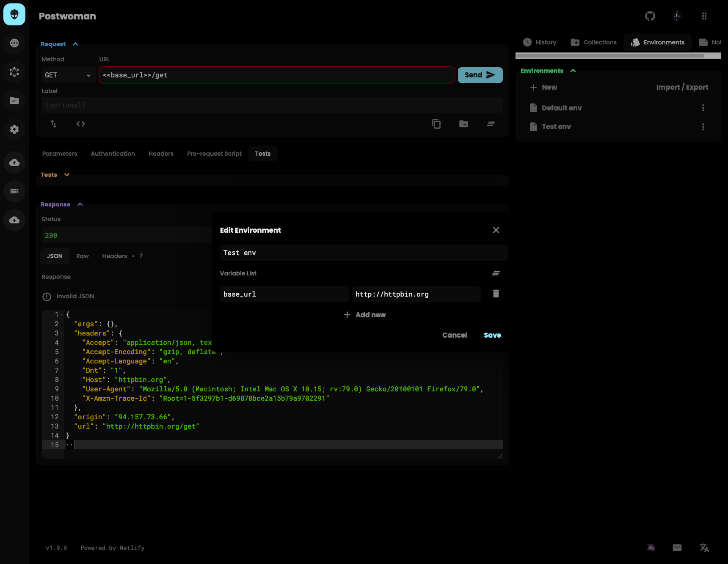Open the Parameters tab
The image size is (728, 564).
point(60,154)
